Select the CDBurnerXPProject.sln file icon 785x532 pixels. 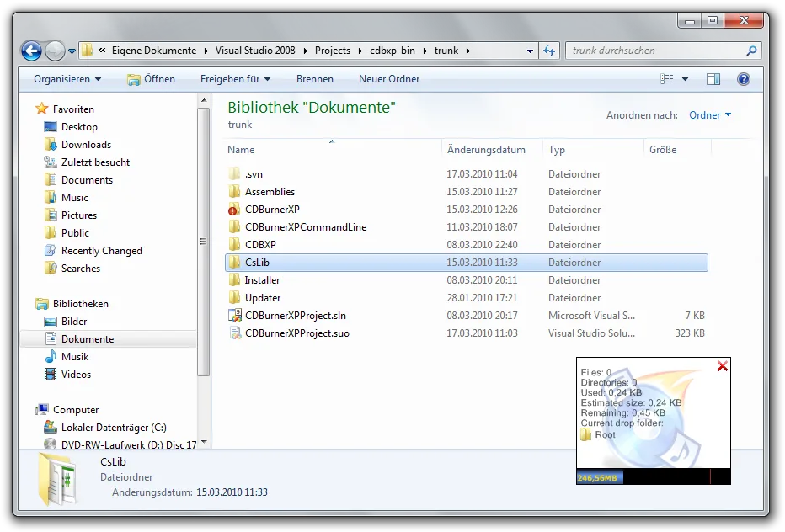point(234,316)
